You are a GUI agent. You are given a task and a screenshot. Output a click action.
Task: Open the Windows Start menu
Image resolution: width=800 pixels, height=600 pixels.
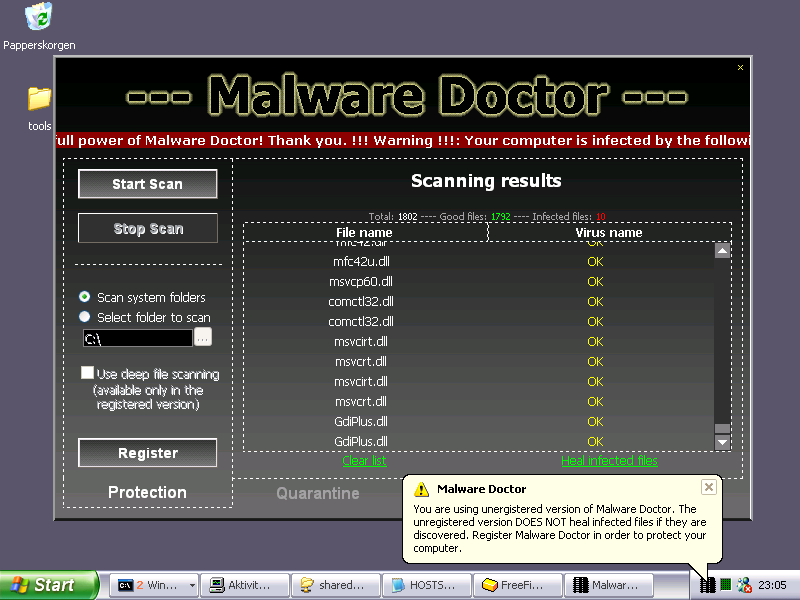[x=49, y=585]
